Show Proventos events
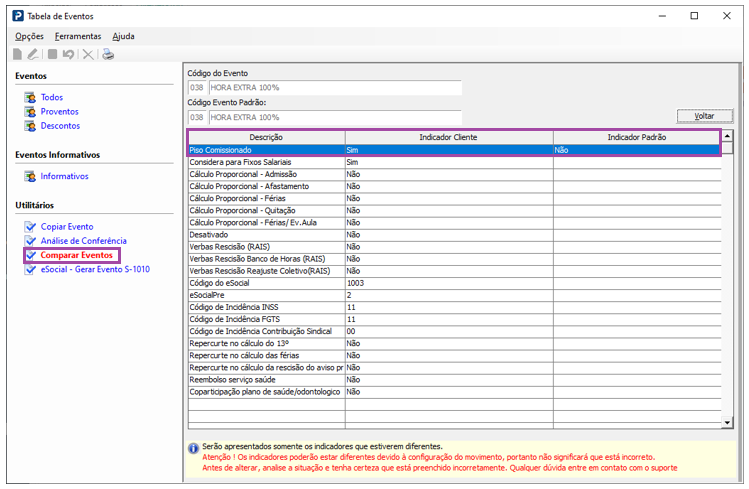 tap(59, 112)
